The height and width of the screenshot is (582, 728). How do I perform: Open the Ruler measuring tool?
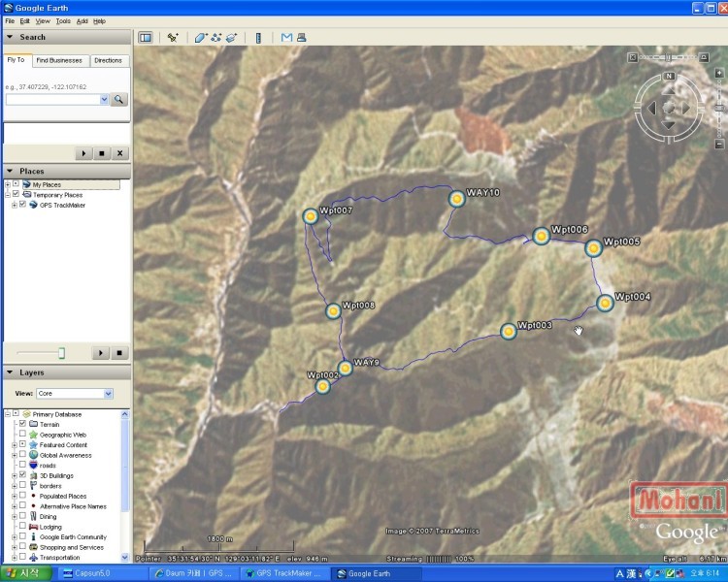[x=258, y=38]
